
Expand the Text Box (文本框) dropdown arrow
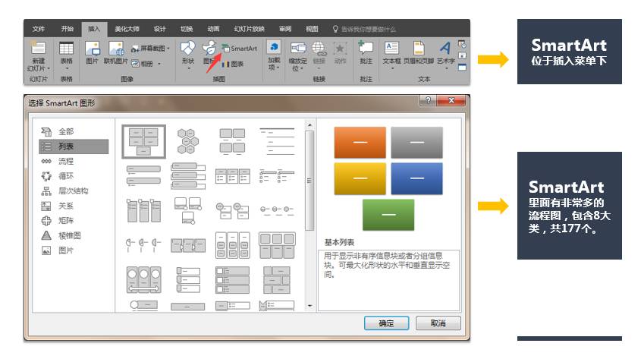391,68
